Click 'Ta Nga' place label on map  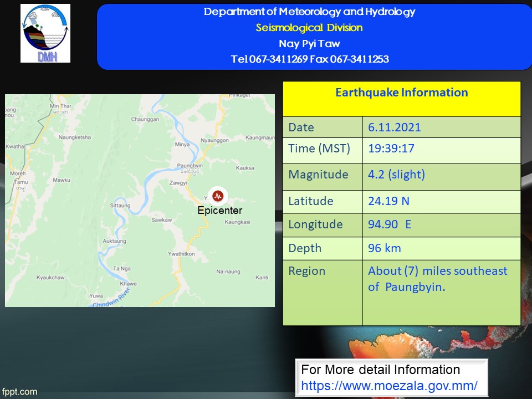(122, 268)
